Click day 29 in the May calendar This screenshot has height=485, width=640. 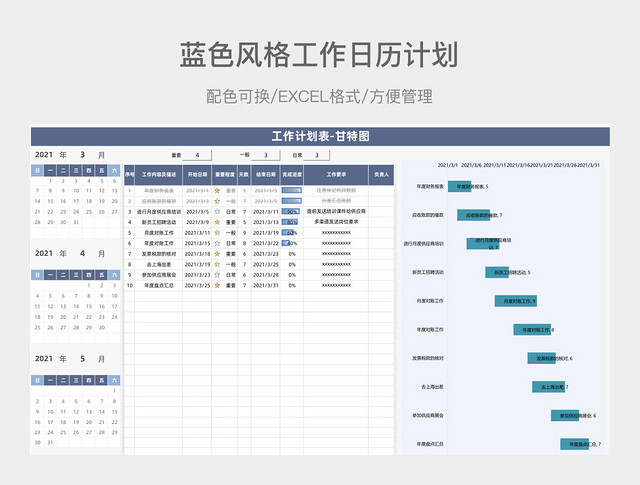(x=114, y=432)
